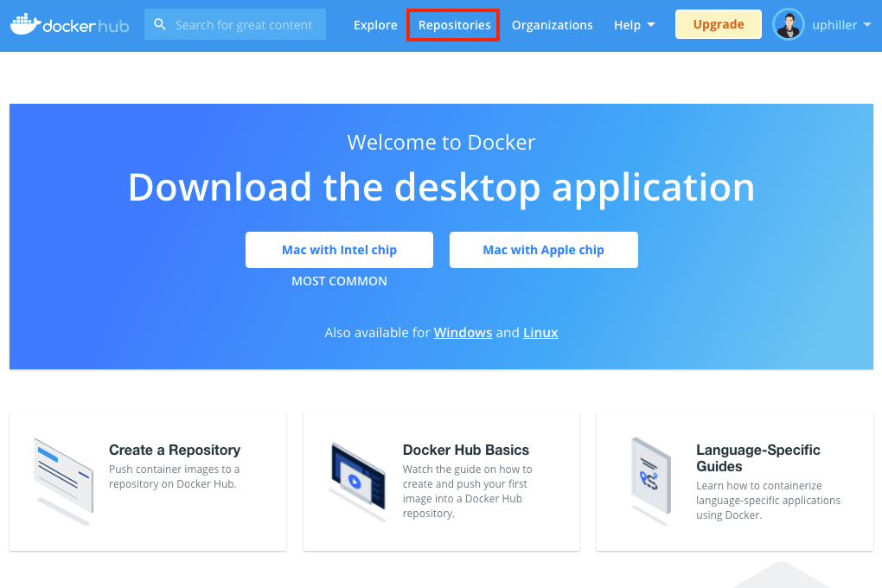882x588 pixels.
Task: Click the 'Welcome to Docker' text
Action: [441, 143]
